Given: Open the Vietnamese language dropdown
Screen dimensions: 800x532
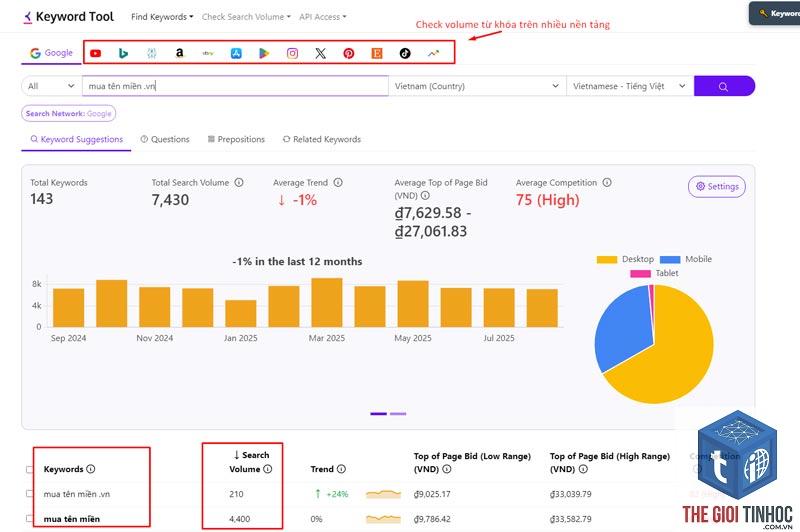Looking at the screenshot, I should [630, 86].
